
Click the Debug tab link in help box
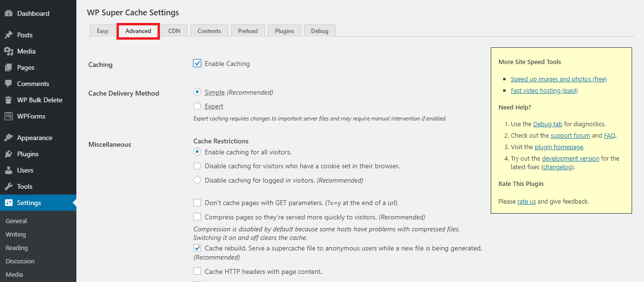(548, 124)
